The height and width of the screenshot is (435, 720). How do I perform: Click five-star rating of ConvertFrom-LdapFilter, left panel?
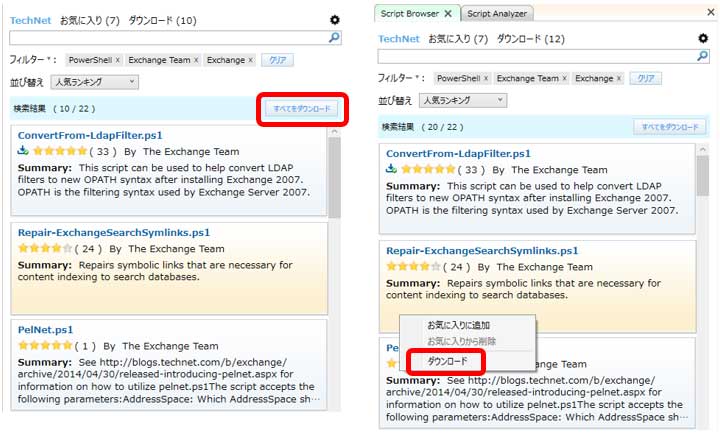(60, 151)
